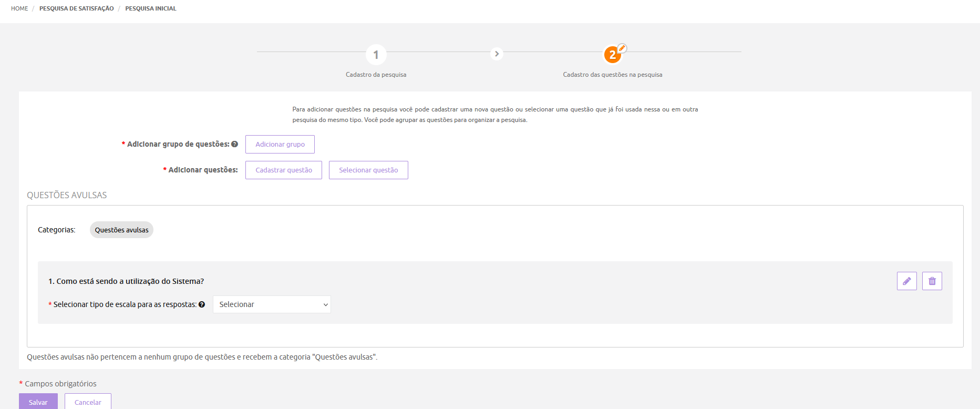Cancel editing with the Cancelar button
The height and width of the screenshot is (409, 980).
88,402
